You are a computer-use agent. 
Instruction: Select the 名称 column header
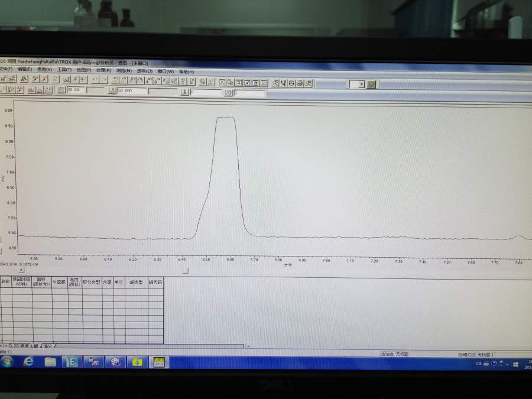(6, 281)
